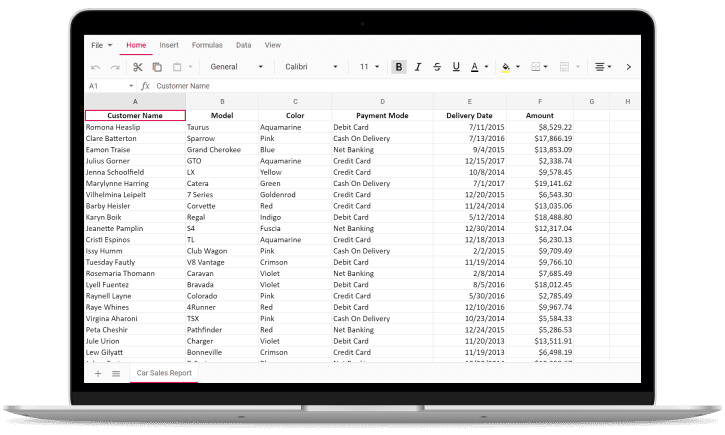Toggle Italic formatting

pos(418,67)
